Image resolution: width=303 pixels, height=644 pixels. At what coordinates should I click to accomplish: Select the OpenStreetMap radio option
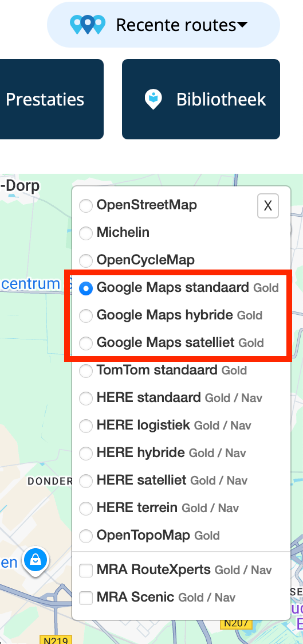[86, 205]
